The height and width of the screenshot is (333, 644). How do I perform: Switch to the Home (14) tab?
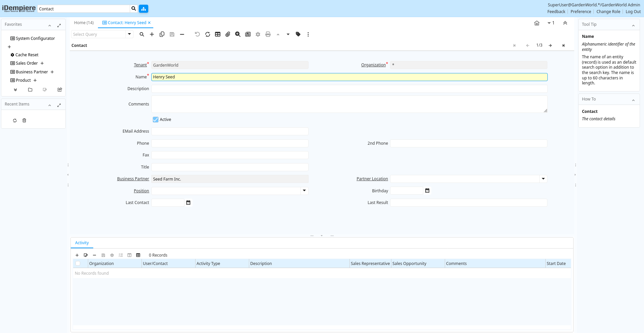coord(84,23)
